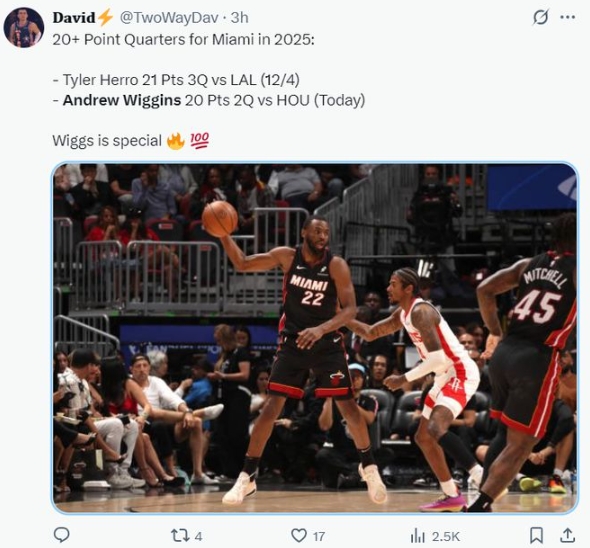Visit the @TwoWayDav handle link
The width and height of the screenshot is (590, 548).
(169, 18)
